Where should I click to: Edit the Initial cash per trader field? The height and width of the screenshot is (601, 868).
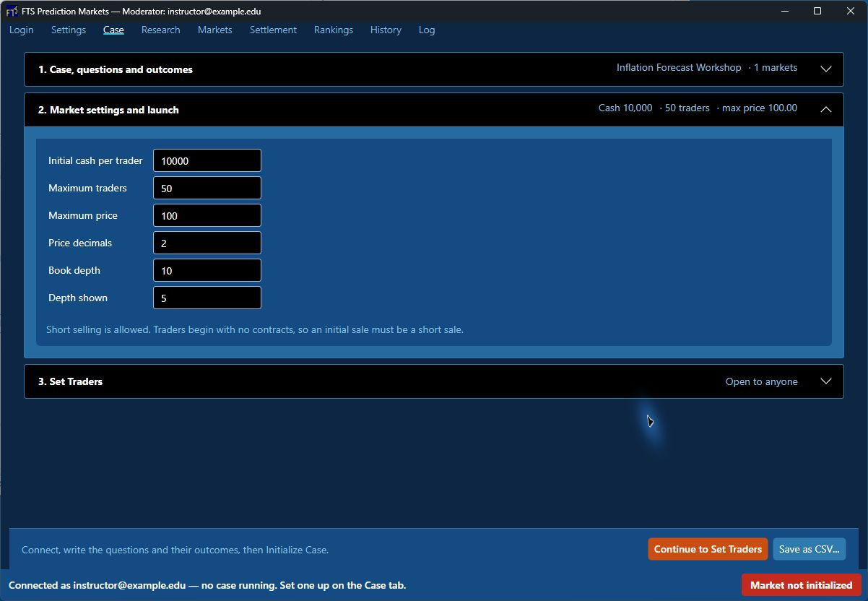pos(207,160)
